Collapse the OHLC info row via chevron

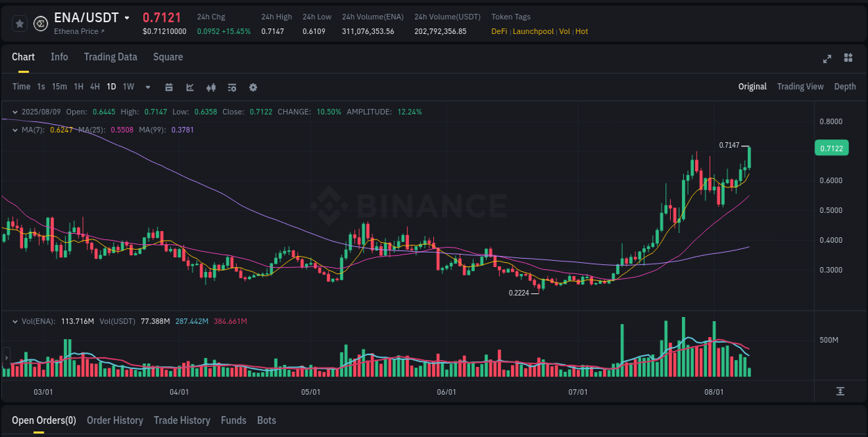[15, 112]
